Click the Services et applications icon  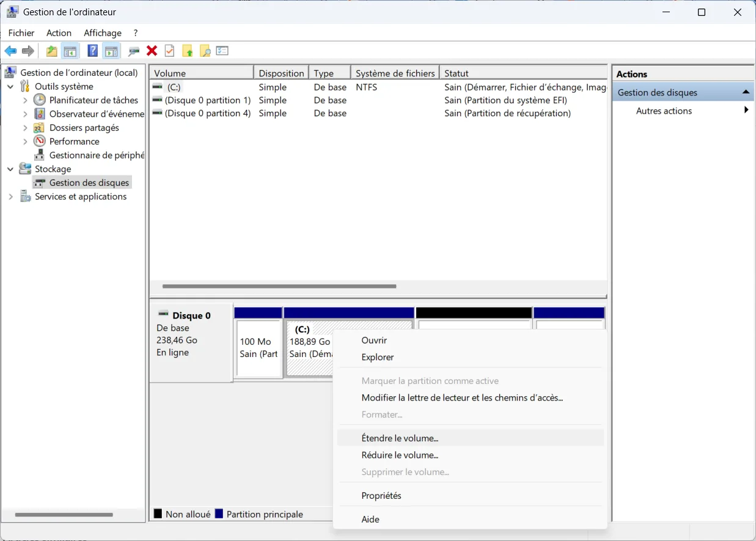[25, 196]
